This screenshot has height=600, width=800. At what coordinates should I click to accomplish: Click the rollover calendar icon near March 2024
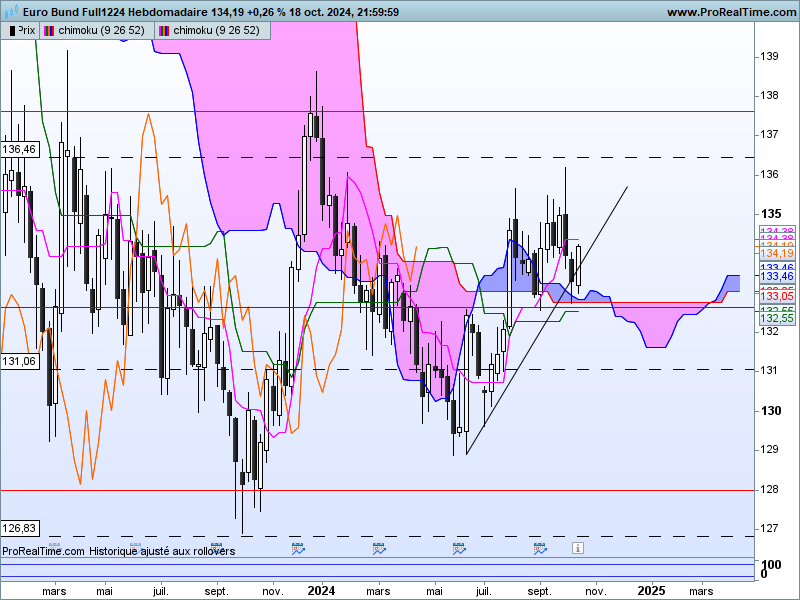tap(379, 549)
